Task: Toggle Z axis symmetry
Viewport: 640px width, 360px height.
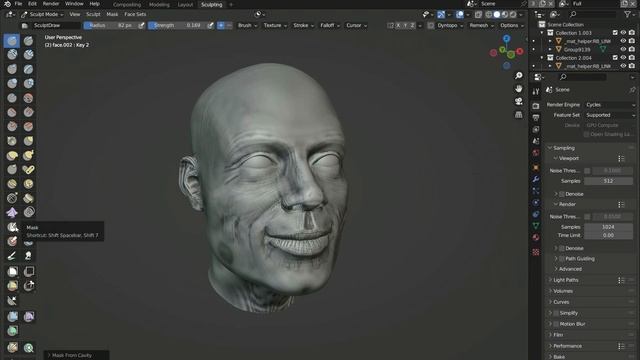Action: [x=413, y=25]
